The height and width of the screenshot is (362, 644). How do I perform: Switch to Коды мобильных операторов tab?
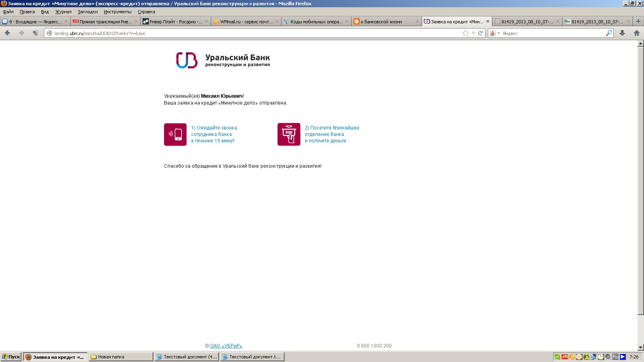316,21
